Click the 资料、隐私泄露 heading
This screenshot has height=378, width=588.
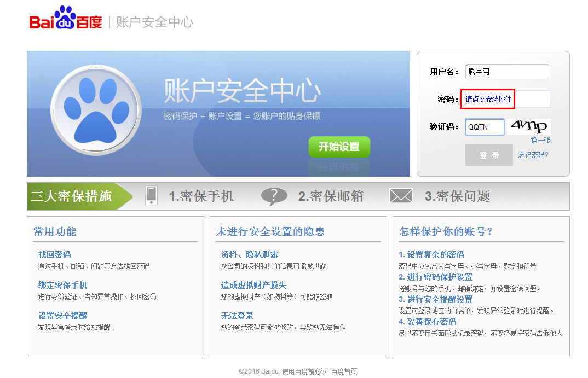coord(249,255)
